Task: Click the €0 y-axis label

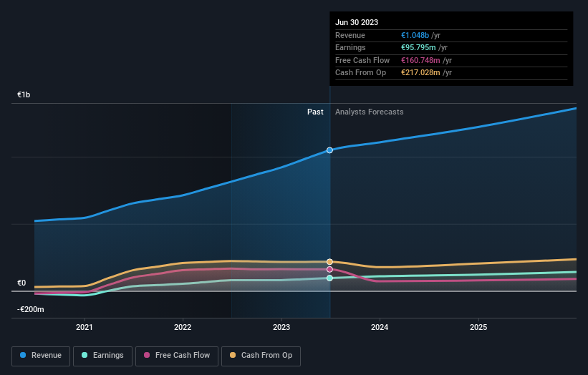Action: pos(21,283)
